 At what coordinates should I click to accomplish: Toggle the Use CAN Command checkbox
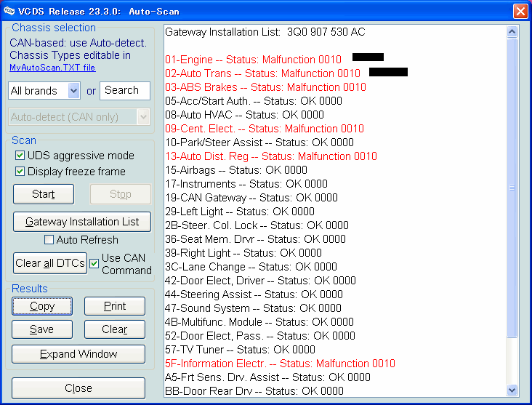tap(94, 263)
